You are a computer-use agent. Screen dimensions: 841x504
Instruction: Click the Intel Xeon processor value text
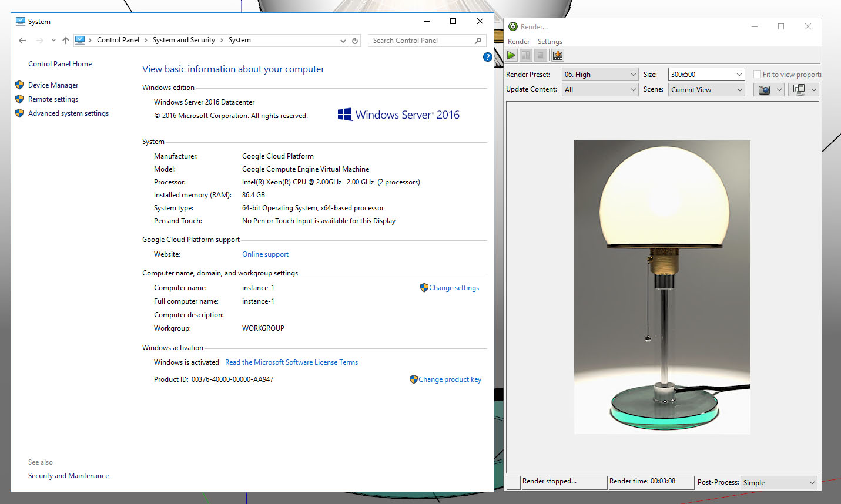(331, 182)
